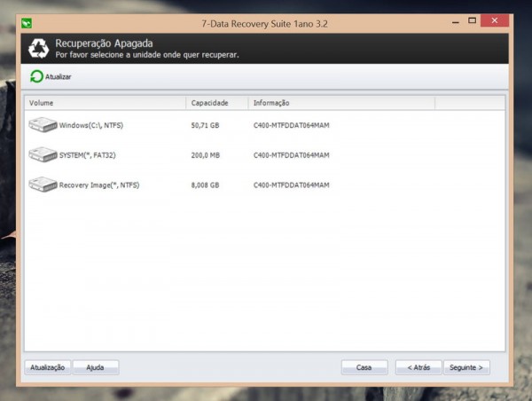Click the white recycle icon in header

click(38, 48)
